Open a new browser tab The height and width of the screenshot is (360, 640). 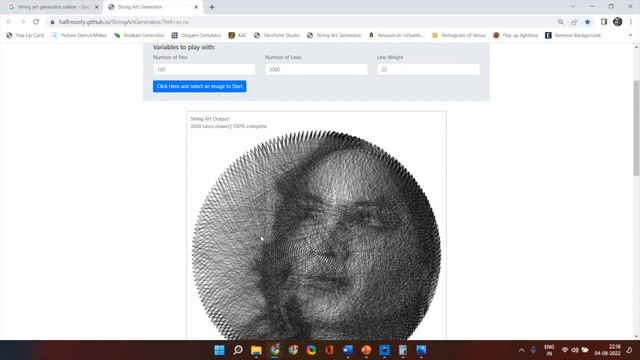click(x=212, y=7)
